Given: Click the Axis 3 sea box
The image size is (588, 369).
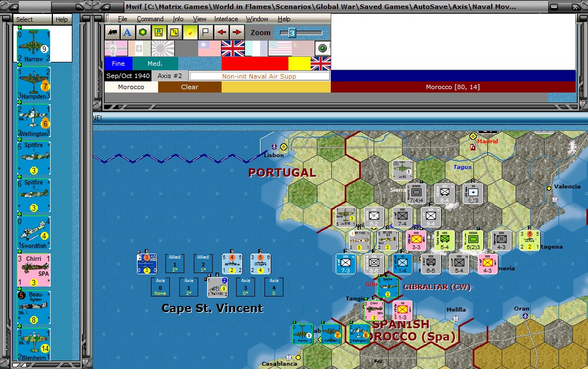Looking at the screenshot, I should pos(246,287).
